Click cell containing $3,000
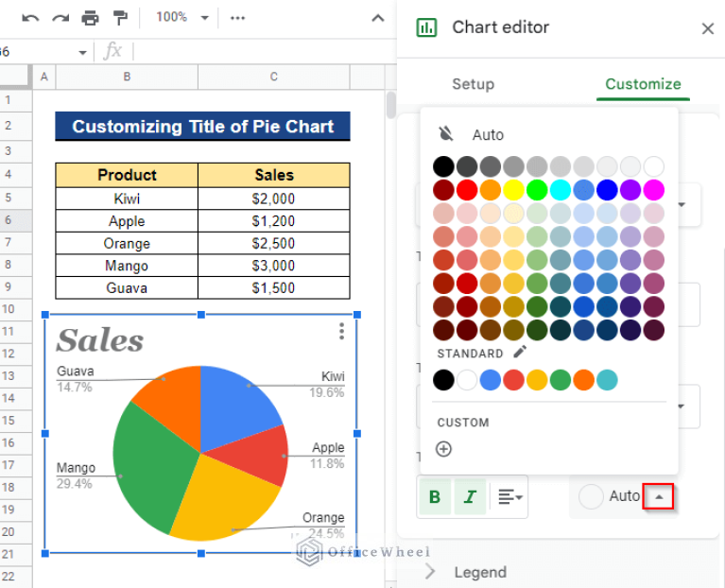The width and height of the screenshot is (725, 588). pos(274,266)
